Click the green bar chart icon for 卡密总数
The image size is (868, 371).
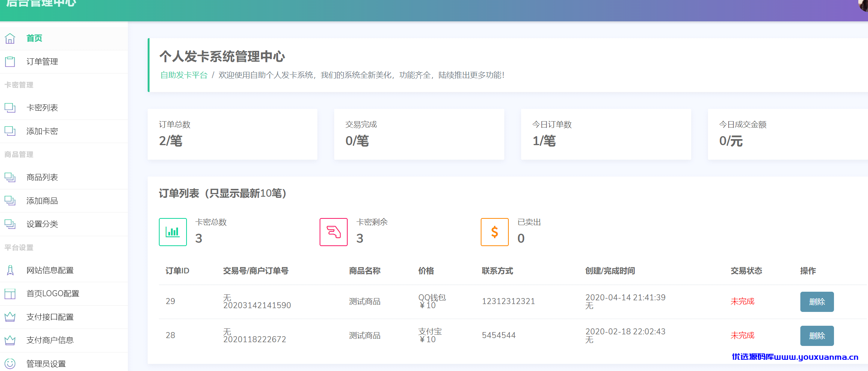[173, 232]
